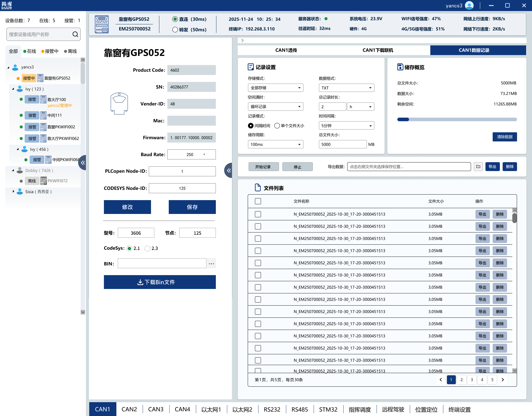Click the 清除数据 button
The width and height of the screenshot is (532, 416).
(x=505, y=137)
